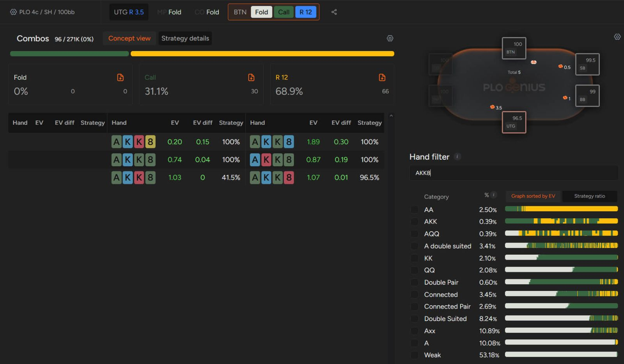Open game settings gear beside PLO 4c
Image resolution: width=624 pixels, height=364 pixels.
[13, 12]
